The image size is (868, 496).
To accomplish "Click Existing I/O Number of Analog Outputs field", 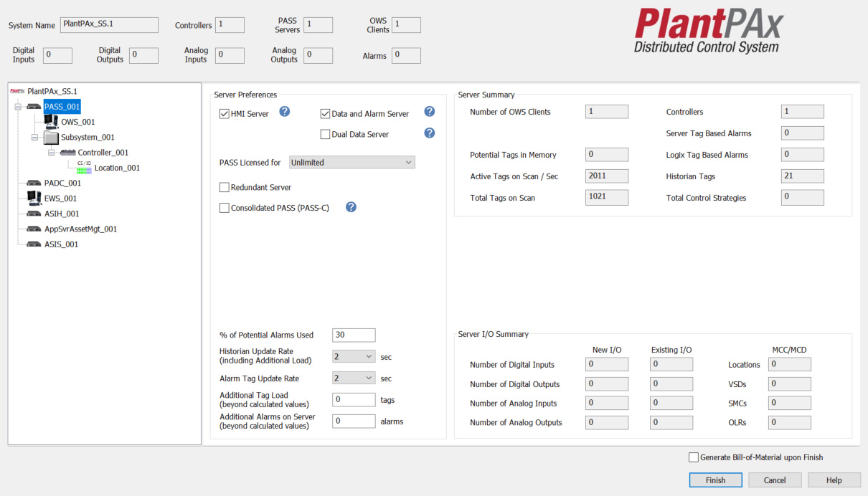I will click(x=671, y=422).
